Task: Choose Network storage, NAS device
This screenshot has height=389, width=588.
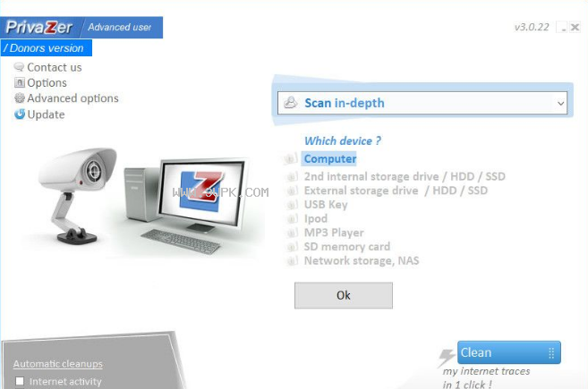Action: 362,261
